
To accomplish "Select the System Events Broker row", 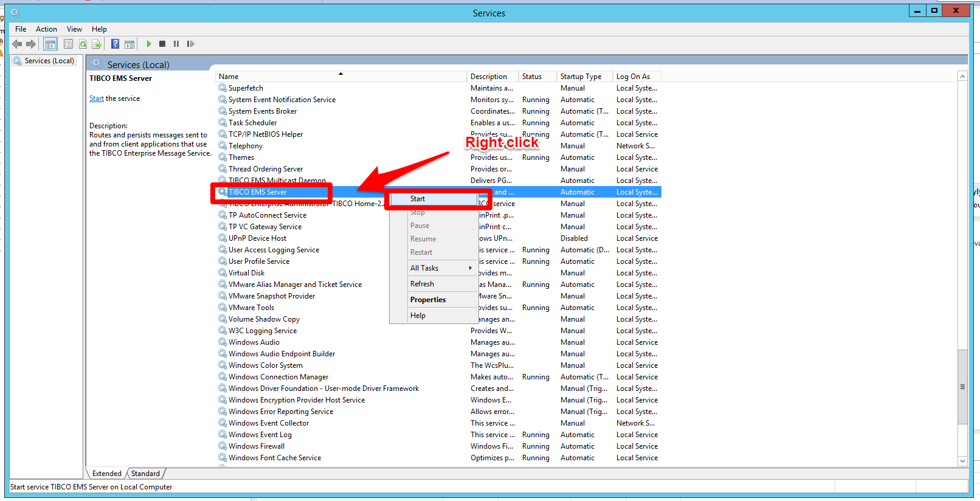I will pyautogui.click(x=438, y=111).
